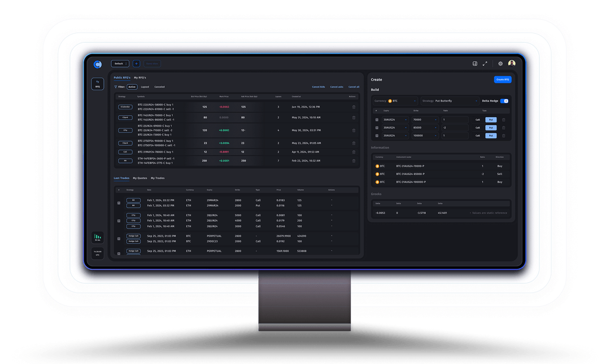Open the orderbook panel icon in top bar

point(474,63)
